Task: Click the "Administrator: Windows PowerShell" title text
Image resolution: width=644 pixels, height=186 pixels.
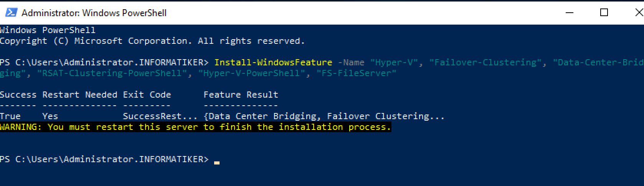Action: click(x=94, y=13)
